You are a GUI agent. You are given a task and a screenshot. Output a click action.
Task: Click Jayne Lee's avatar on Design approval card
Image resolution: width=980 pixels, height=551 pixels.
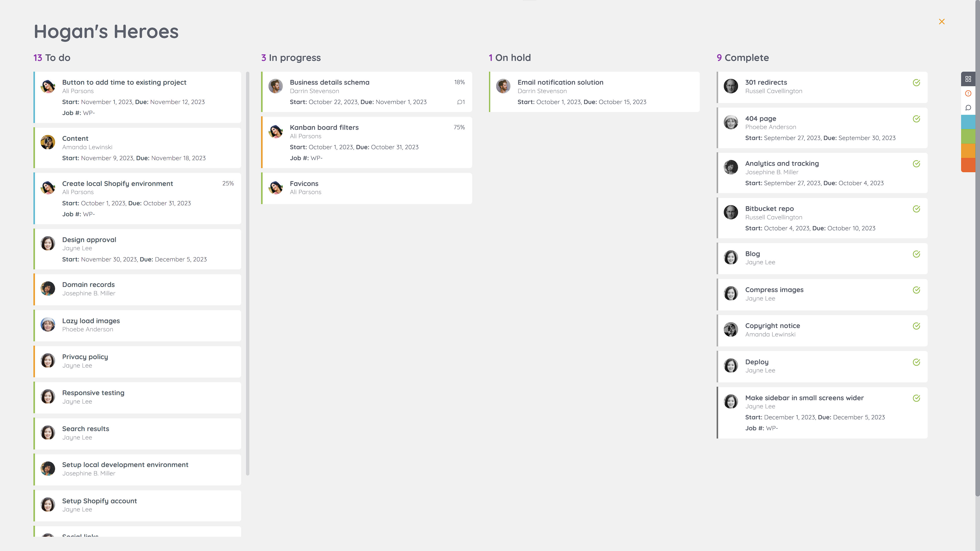pyautogui.click(x=47, y=243)
